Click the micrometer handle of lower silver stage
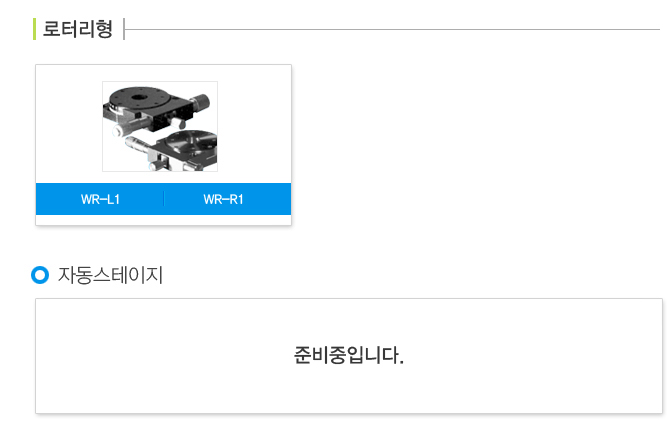Image resolution: width=670 pixels, height=442 pixels. click(x=138, y=143)
